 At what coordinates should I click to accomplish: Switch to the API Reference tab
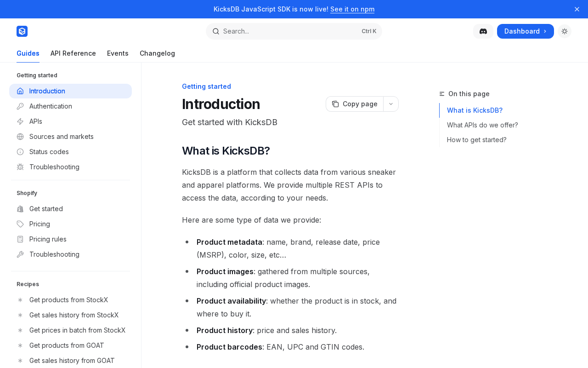(73, 53)
